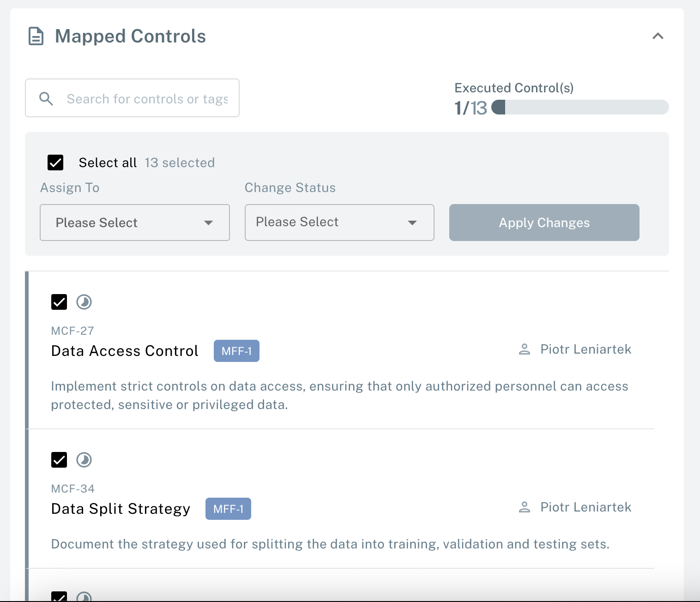The height and width of the screenshot is (602, 700).
Task: Click the search magnifier icon
Action: [x=46, y=98]
